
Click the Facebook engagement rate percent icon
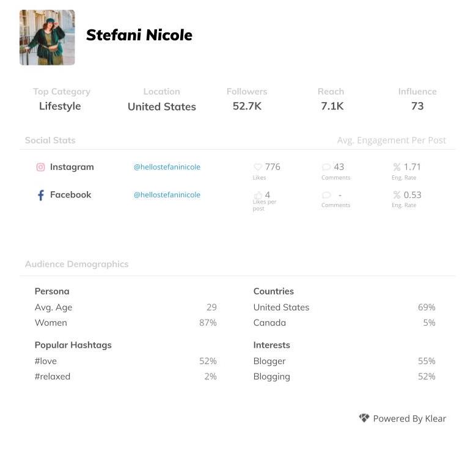tap(397, 195)
